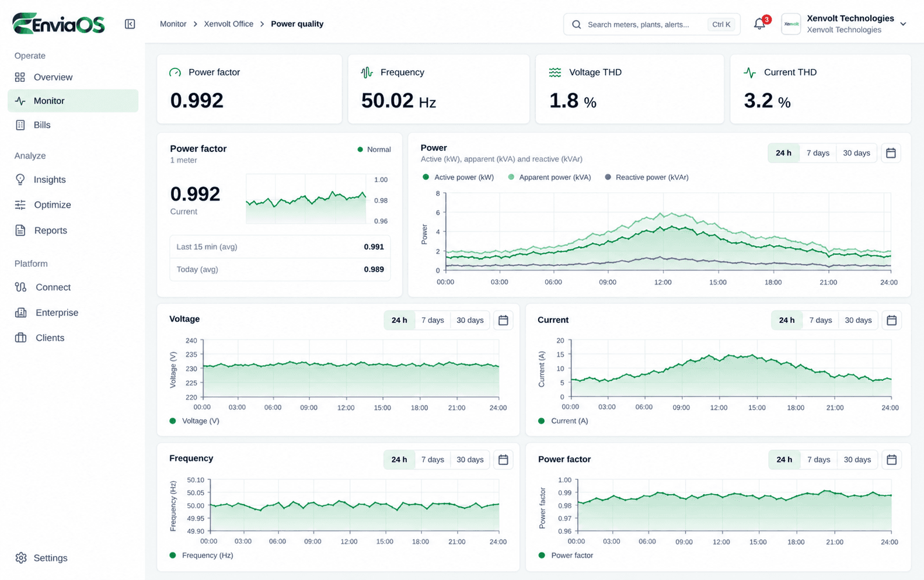Open calendar picker in Power chart

(x=891, y=153)
